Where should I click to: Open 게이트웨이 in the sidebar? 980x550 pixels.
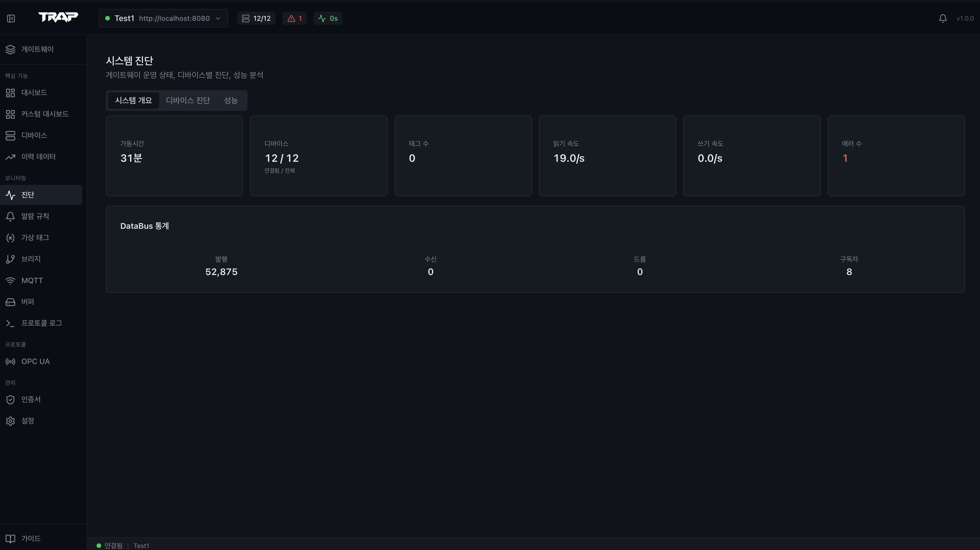37,49
